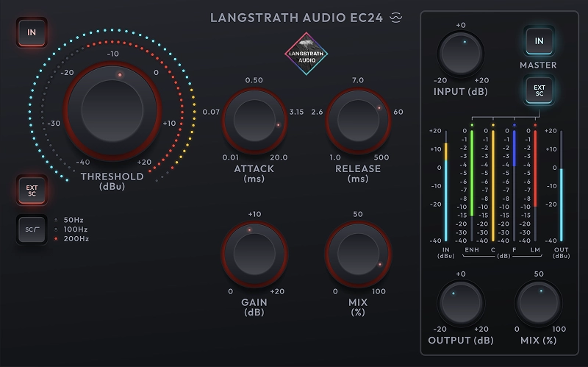Click the 7.0 release scale value
The width and height of the screenshot is (588, 367).
click(x=358, y=80)
